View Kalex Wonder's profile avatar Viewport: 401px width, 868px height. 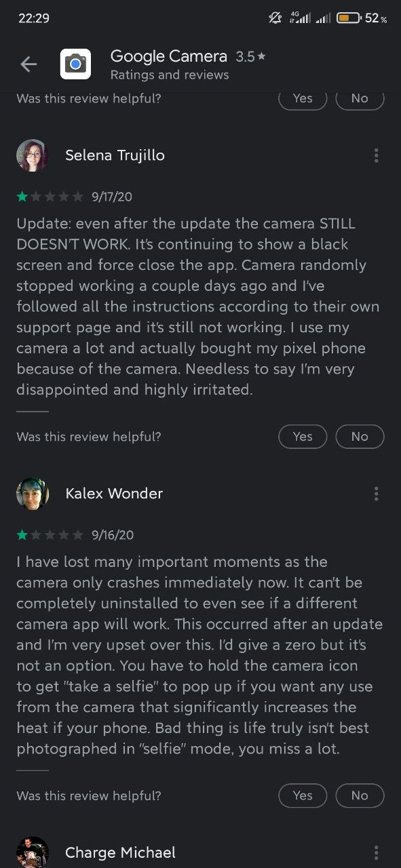coord(33,494)
